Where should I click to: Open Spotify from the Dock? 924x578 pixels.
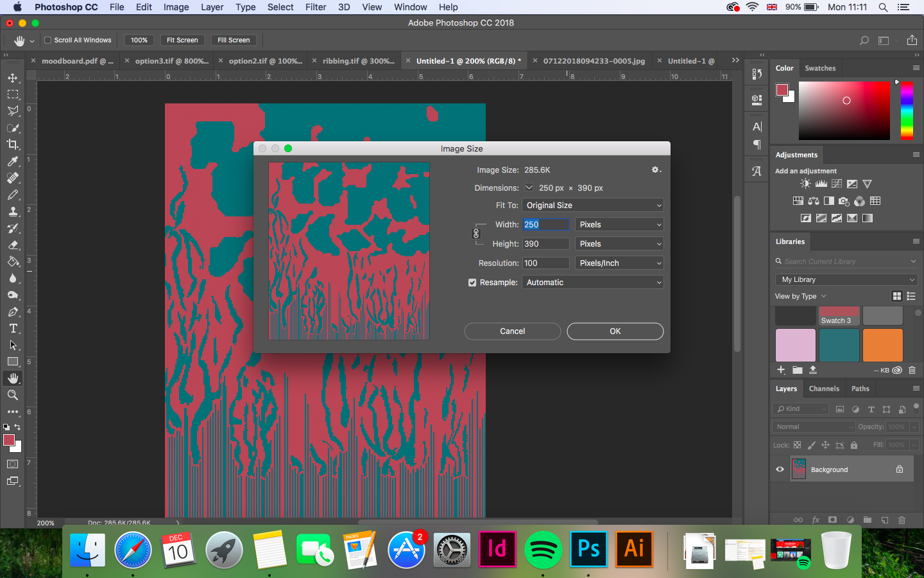tap(543, 549)
